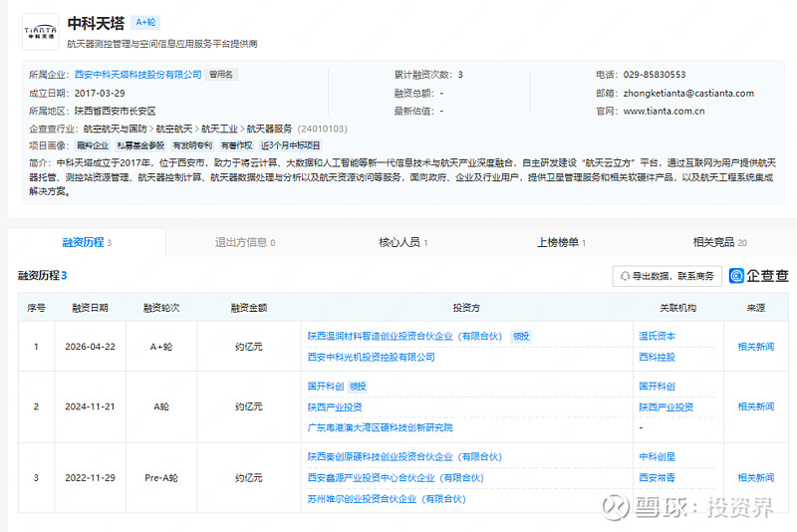Click the 成立日期 value 2017-03-29

[x=100, y=94]
